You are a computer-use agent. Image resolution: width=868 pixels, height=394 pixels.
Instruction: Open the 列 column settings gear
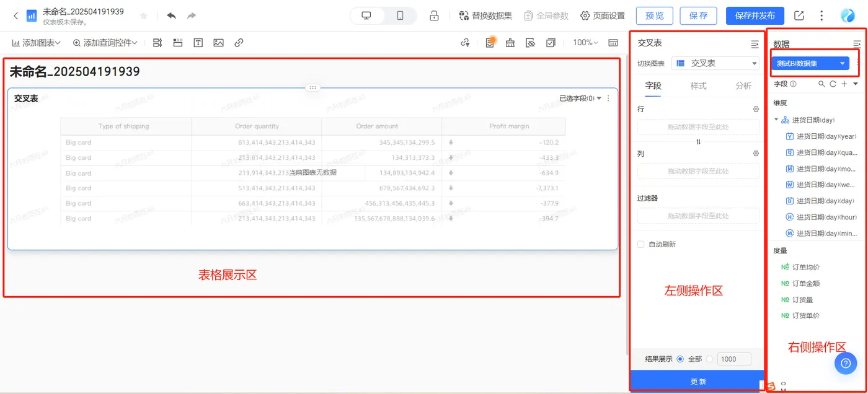coord(756,153)
